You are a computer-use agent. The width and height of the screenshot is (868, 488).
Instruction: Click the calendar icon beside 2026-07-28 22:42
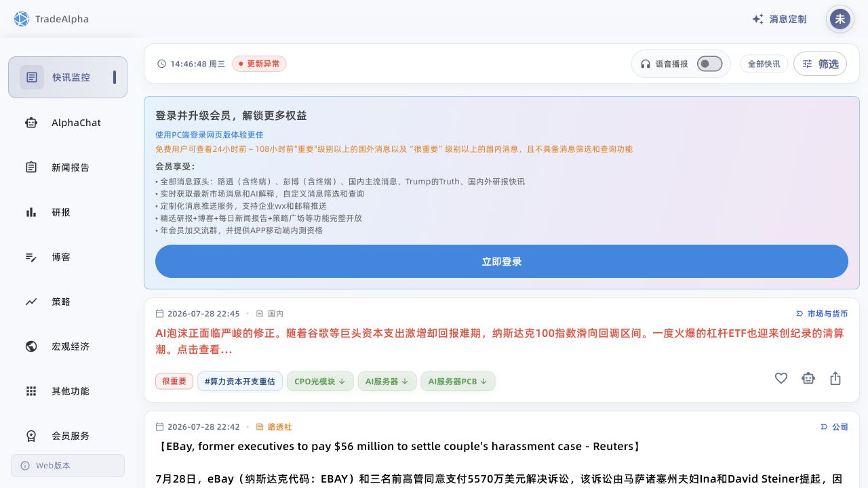pyautogui.click(x=160, y=427)
